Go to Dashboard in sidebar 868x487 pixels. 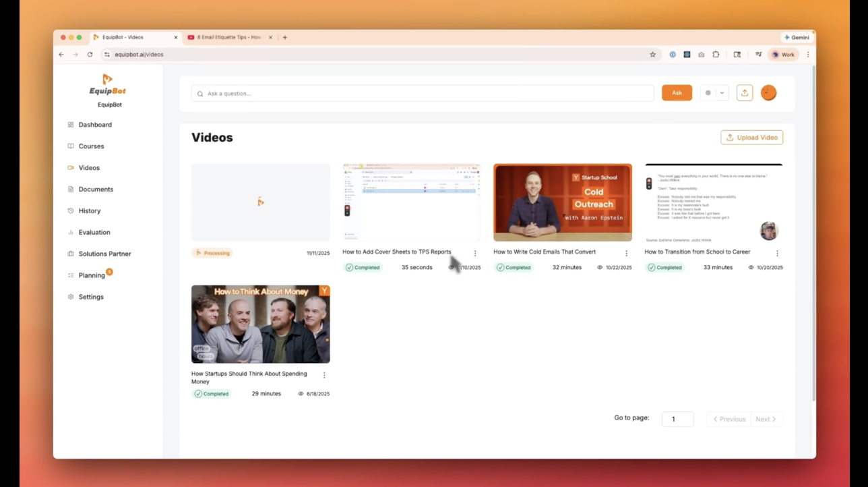click(95, 125)
